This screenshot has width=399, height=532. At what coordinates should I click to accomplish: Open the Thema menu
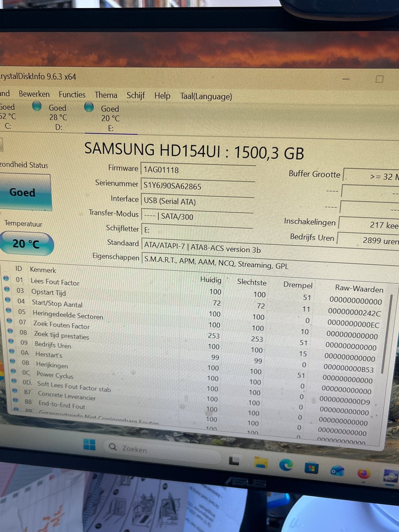click(106, 95)
